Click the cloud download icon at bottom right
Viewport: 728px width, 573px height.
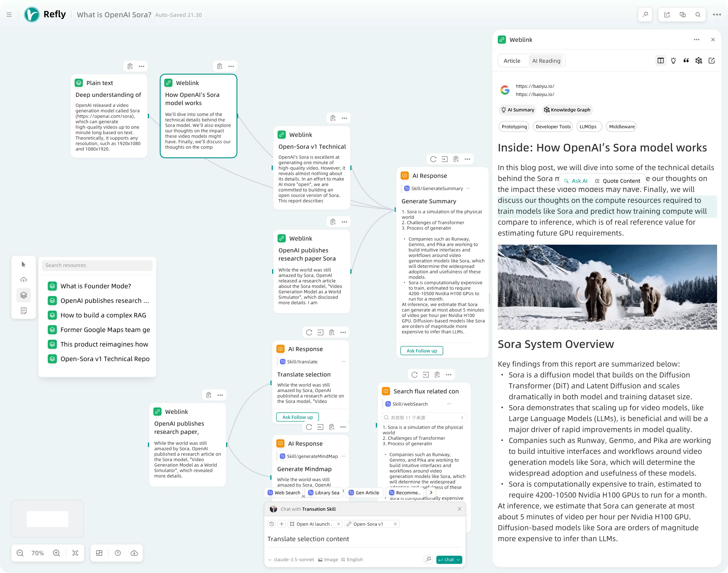[x=134, y=553]
